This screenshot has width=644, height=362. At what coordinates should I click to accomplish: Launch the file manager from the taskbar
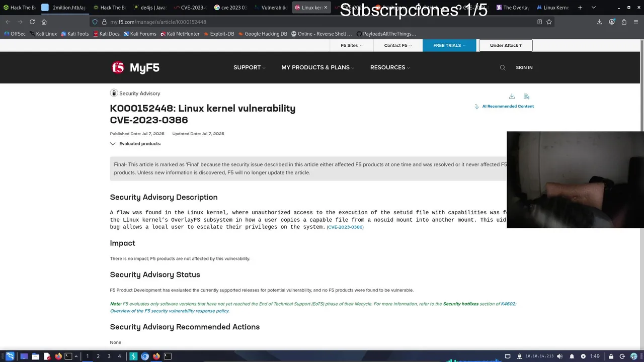(35, 356)
